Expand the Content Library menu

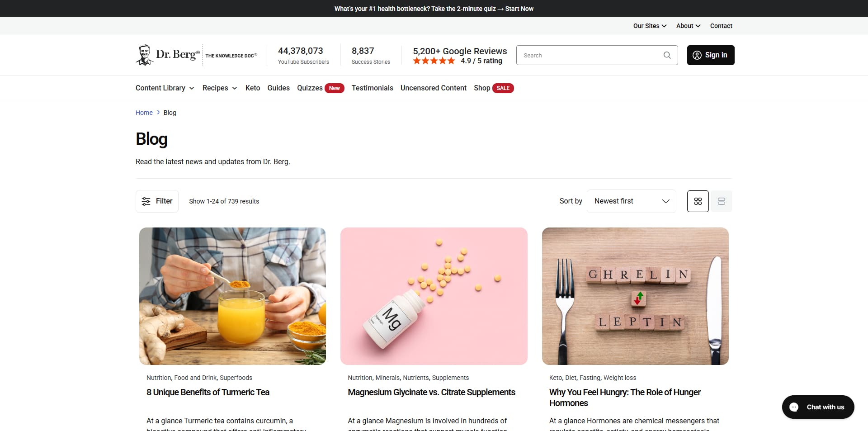165,88
